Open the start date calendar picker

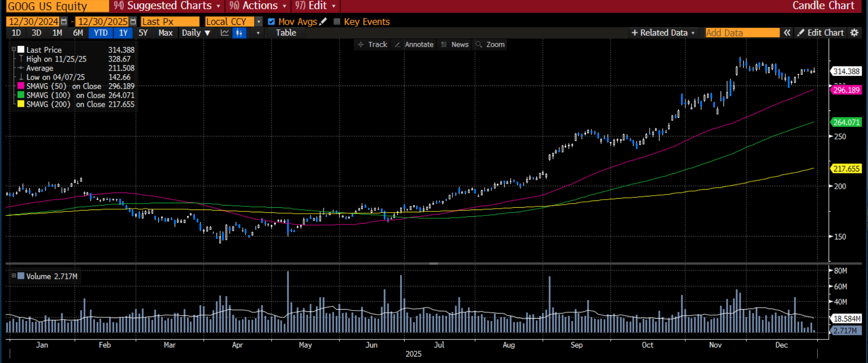pos(64,22)
